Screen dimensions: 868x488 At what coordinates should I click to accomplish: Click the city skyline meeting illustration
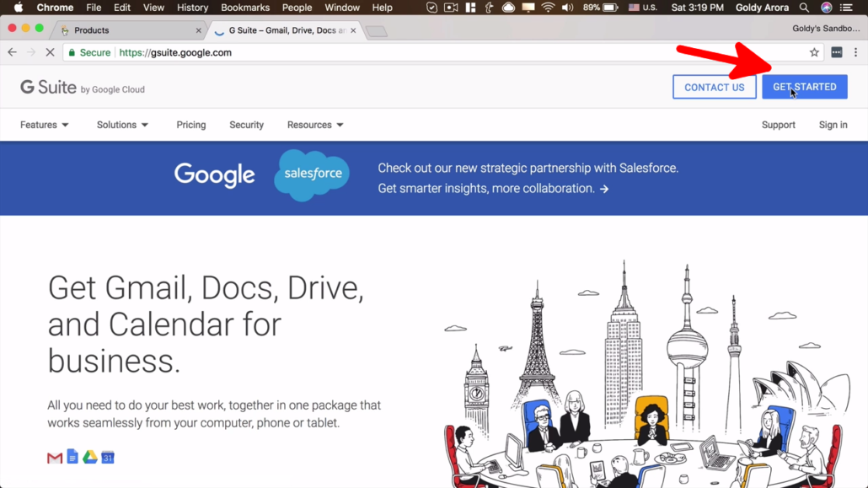click(x=648, y=374)
